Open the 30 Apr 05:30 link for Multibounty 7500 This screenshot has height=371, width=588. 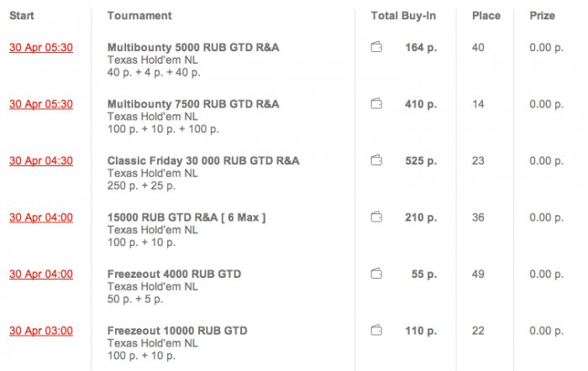click(x=41, y=104)
